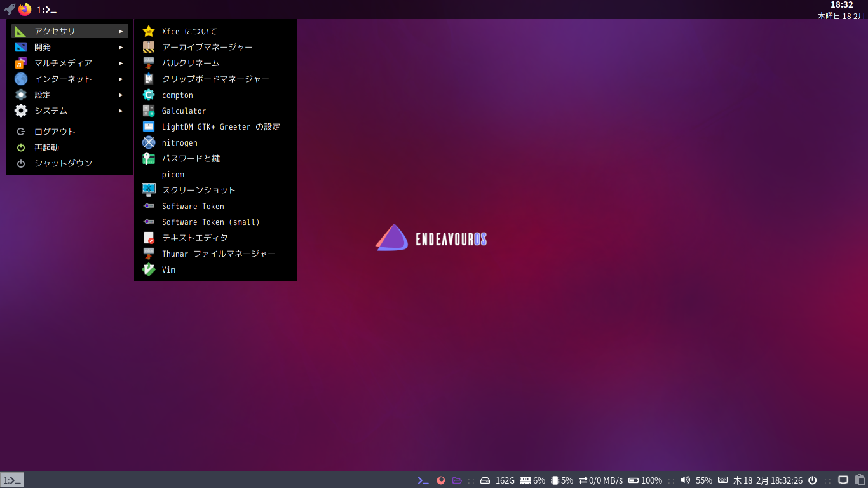Expand the マルチメディア submenu
This screenshot has width=868, height=488.
click(x=70, y=63)
